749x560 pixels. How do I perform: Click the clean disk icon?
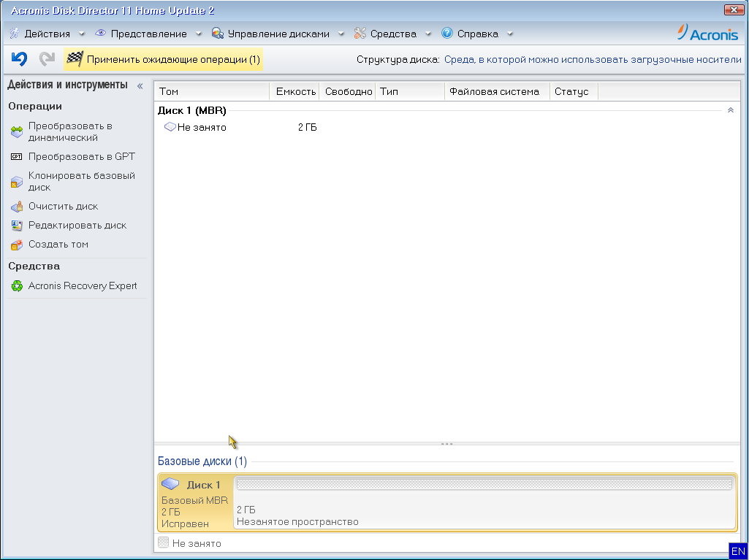point(17,207)
